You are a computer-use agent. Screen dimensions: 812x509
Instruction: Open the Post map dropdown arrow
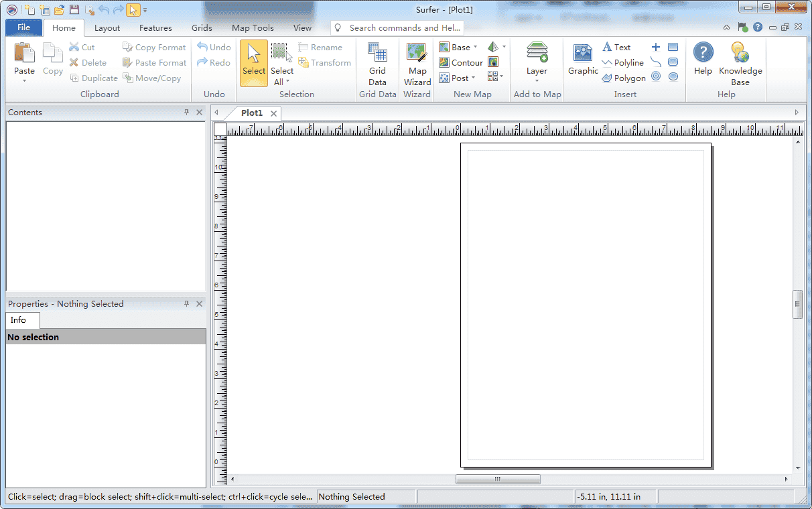point(473,78)
